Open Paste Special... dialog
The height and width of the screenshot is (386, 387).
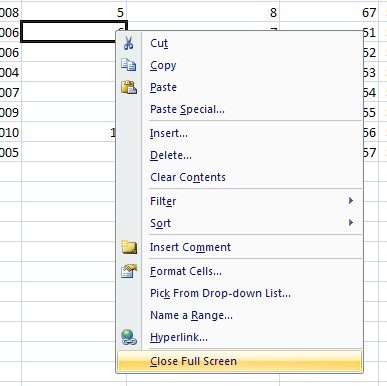click(239, 109)
